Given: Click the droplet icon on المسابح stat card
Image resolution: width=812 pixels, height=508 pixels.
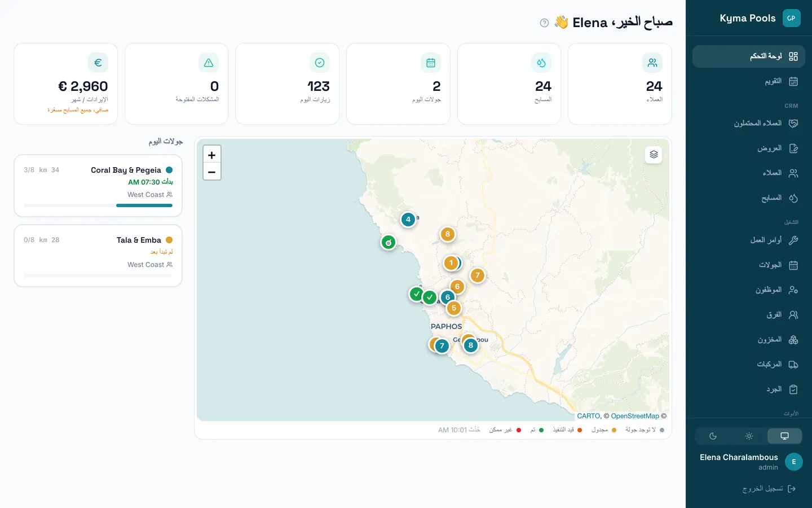Looking at the screenshot, I should [541, 63].
